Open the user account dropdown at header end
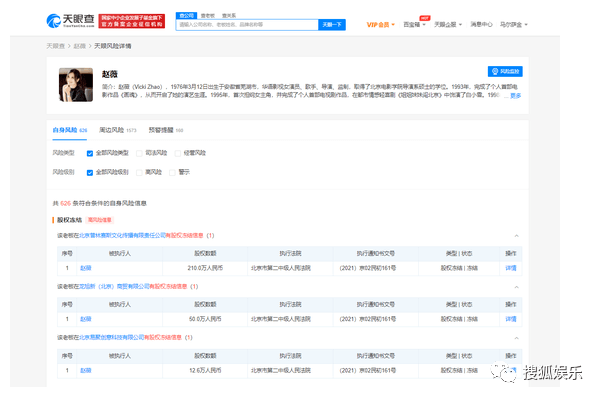 514,25
